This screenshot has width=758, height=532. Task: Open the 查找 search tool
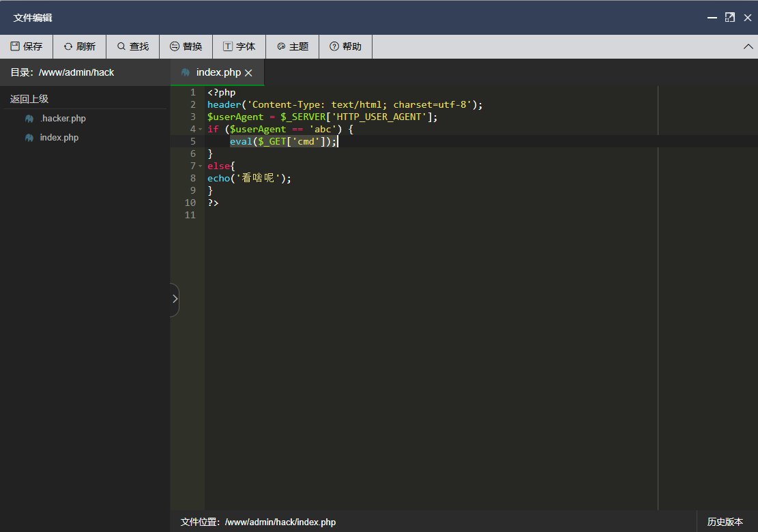[x=133, y=46]
